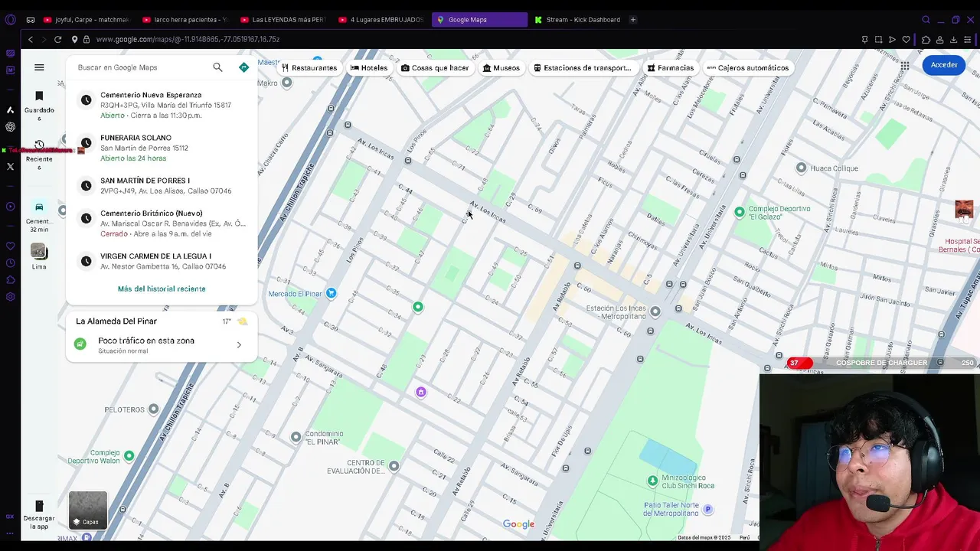Click the address bar URL
This screenshot has height=551, width=980.
(x=188, y=39)
